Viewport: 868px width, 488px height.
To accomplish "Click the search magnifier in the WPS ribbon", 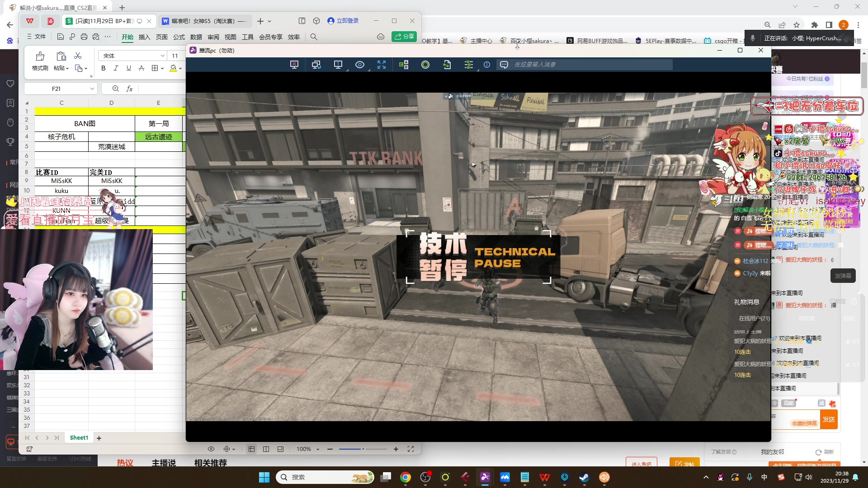I will pyautogui.click(x=314, y=37).
